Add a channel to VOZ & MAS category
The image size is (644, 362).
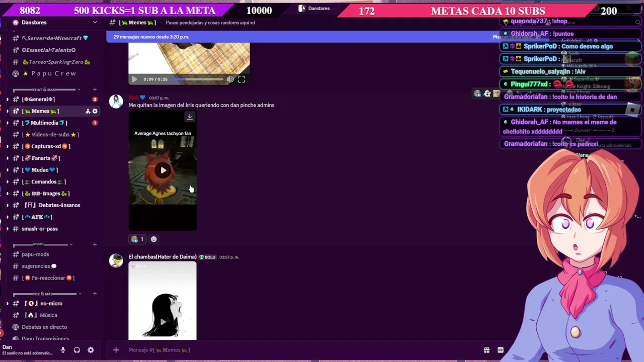click(x=95, y=294)
